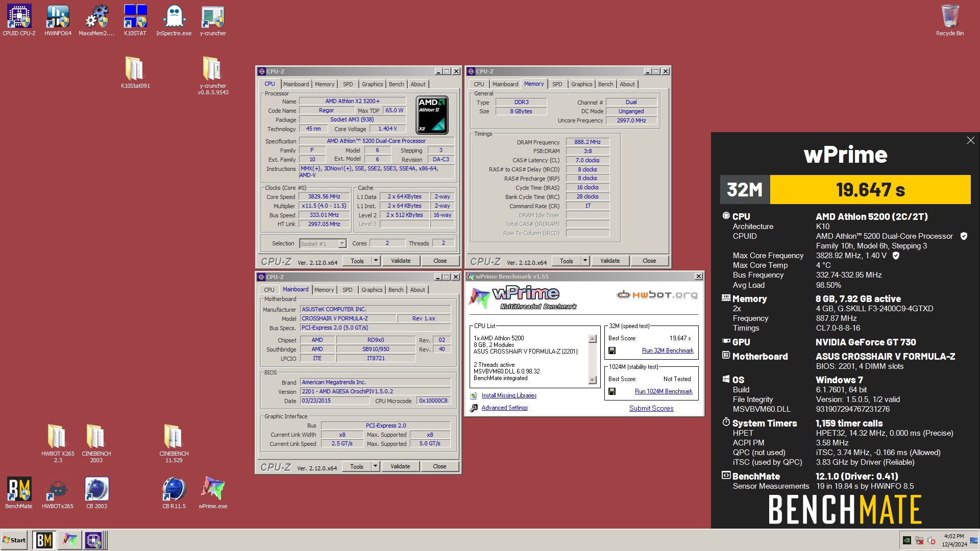
Task: Open the Bench tab in the CPU window
Action: click(x=396, y=84)
